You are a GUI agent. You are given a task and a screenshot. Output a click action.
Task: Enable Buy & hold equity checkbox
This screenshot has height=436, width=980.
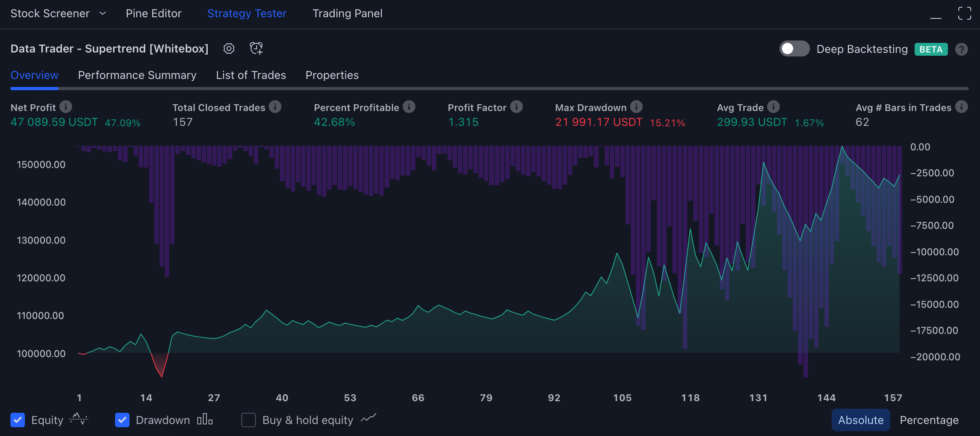249,420
